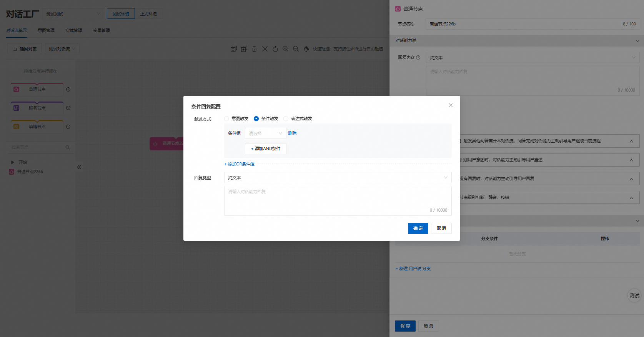This screenshot has height=337, width=644.
Task: Click the round 测试 floating button
Action: 634,295
